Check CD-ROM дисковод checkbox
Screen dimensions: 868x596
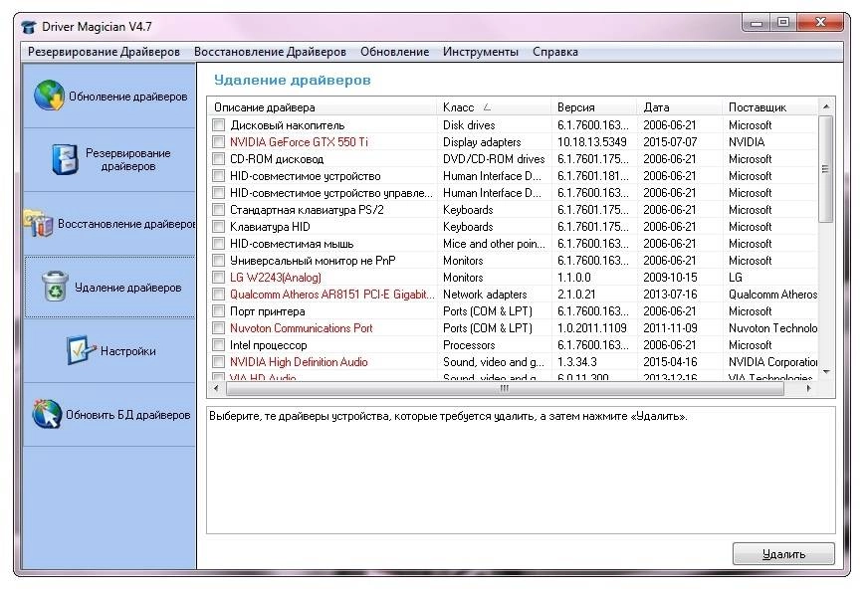coord(219,159)
